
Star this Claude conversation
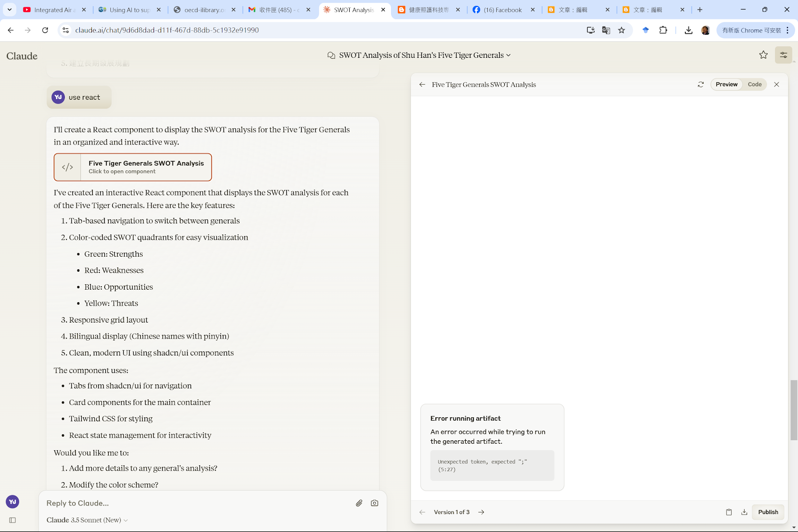(763, 55)
